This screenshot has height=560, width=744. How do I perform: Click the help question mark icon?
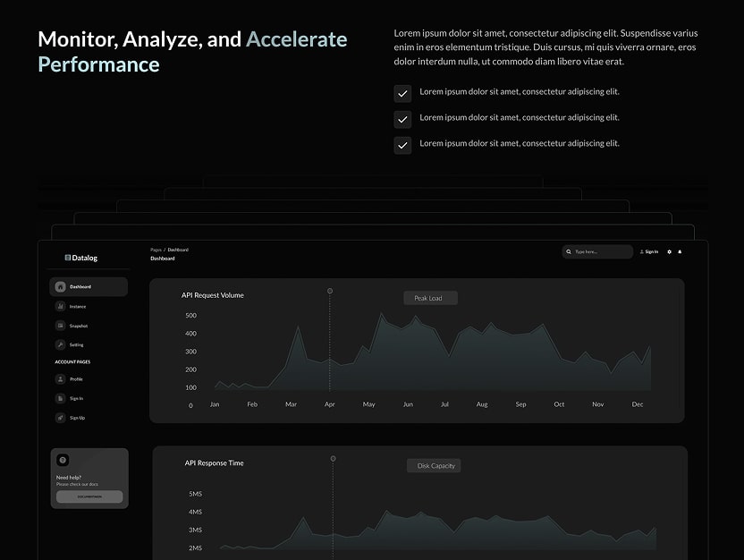[63, 460]
